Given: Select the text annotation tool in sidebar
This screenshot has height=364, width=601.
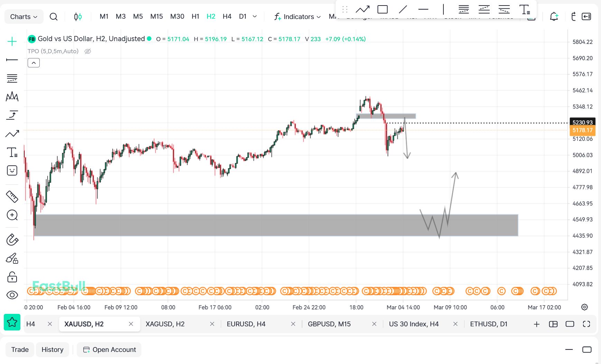Looking at the screenshot, I should pos(12,152).
